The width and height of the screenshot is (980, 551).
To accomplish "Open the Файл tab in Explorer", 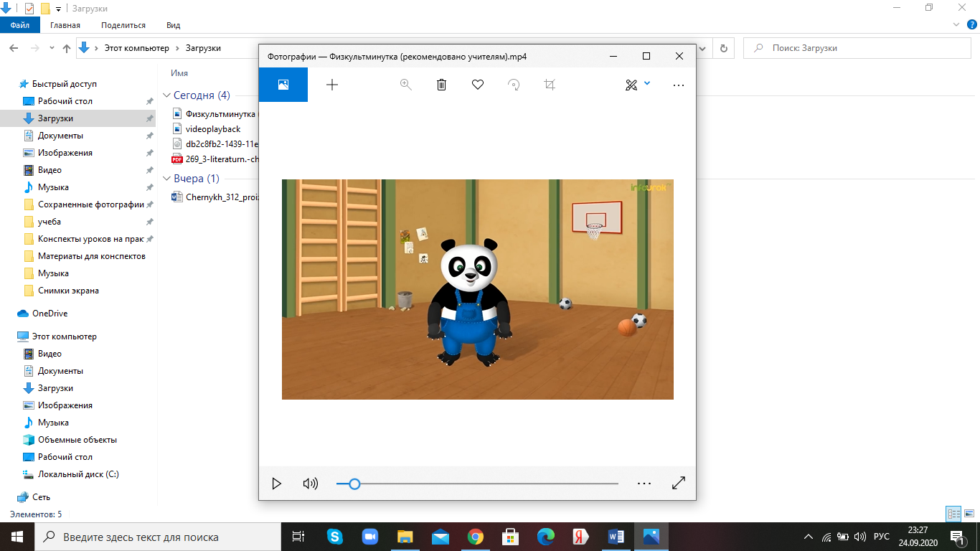I will click(20, 25).
